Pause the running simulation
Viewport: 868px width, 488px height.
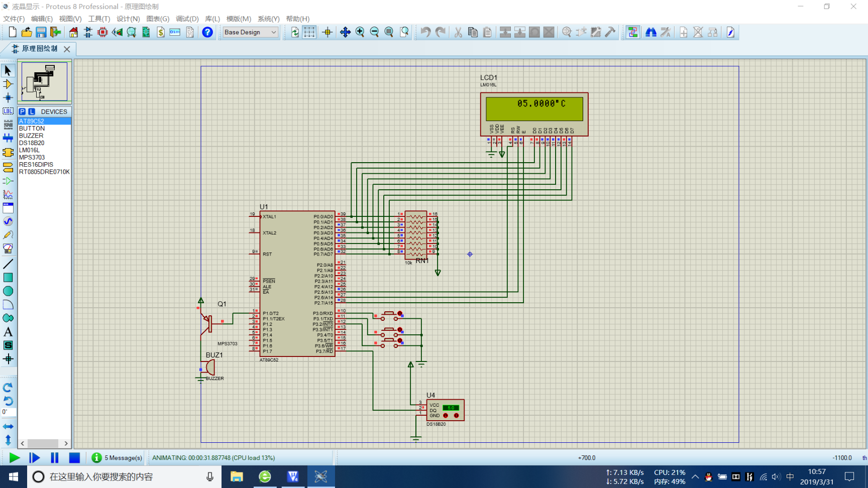[54, 458]
